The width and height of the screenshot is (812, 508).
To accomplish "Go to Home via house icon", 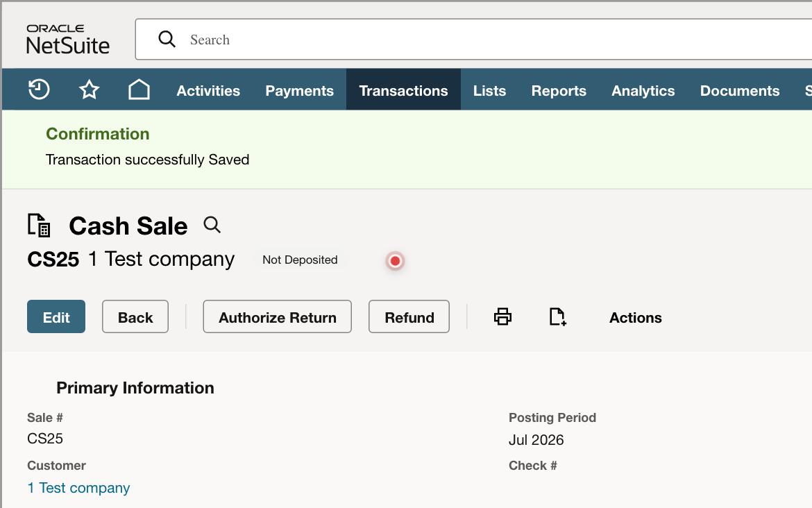I will 139,90.
